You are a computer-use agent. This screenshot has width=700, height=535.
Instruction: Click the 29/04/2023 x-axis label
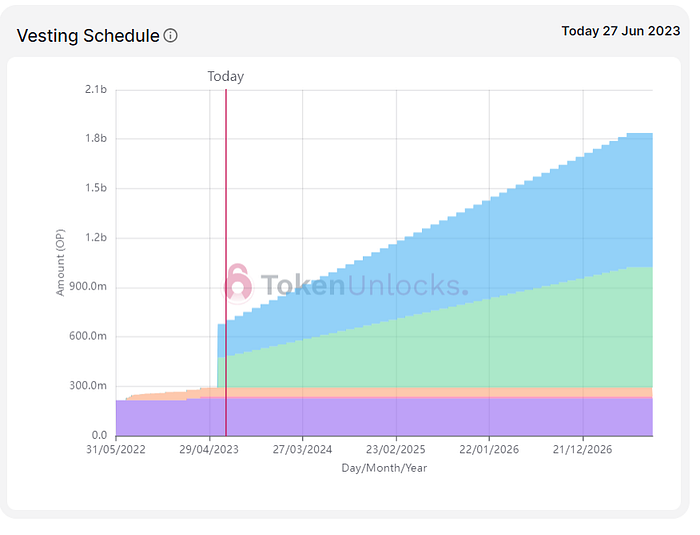209,451
